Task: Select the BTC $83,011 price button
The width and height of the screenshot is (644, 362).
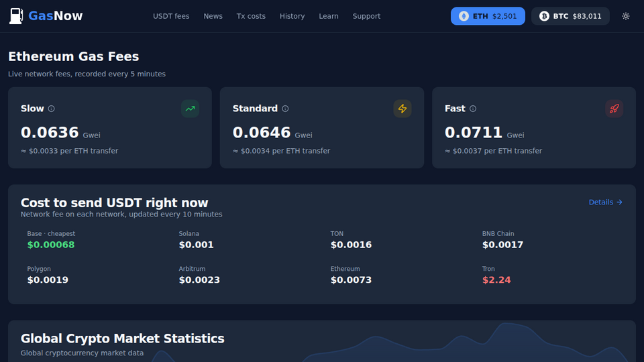Action: (x=570, y=16)
